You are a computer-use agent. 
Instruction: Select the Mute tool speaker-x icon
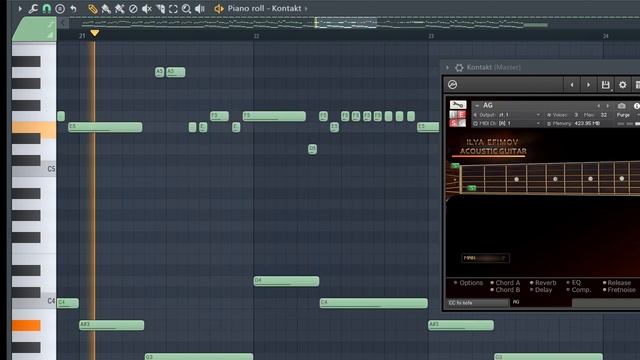(x=147, y=8)
